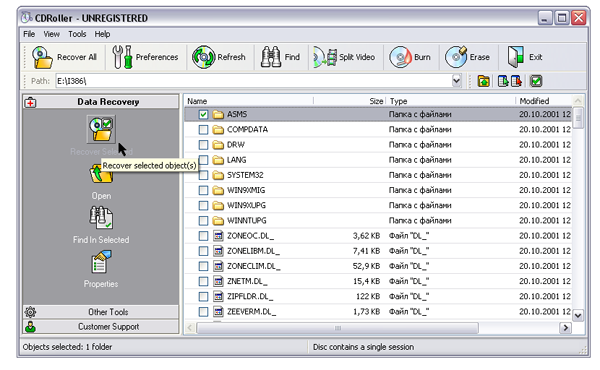
Task: Click the Data Recovery first-aid icon
Action: tap(30, 102)
